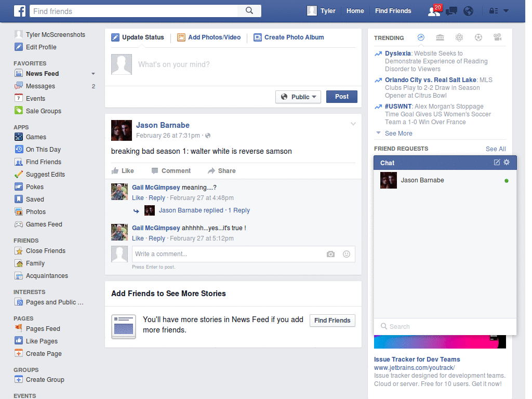Expand trending topics with See More
The image size is (532, 399).
coord(398,134)
